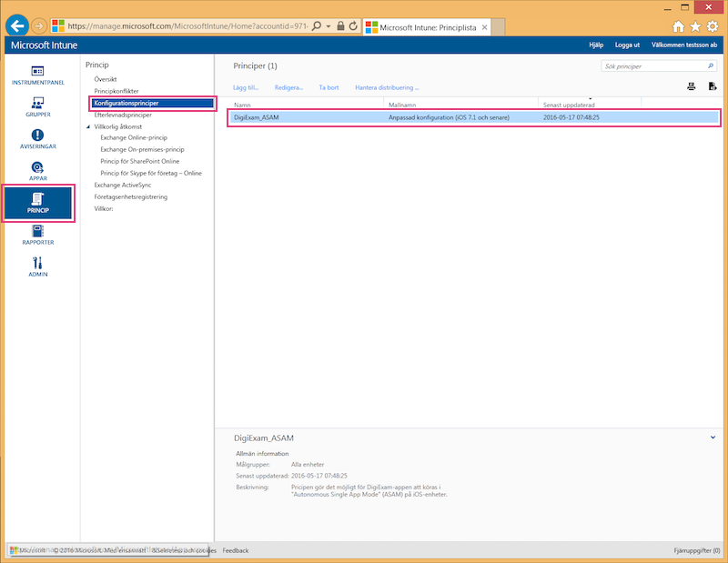The image size is (728, 563).
Task: Select Företagsenhetsregistrering in sidebar
Action: 131,196
